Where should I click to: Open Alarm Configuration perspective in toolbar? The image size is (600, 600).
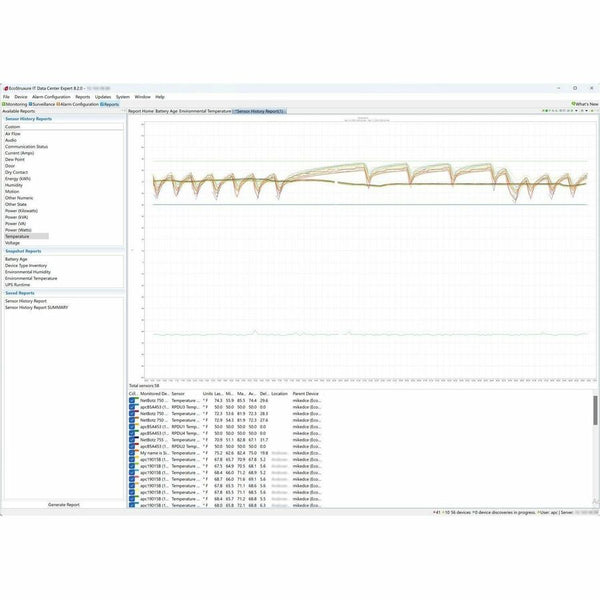coord(78,104)
